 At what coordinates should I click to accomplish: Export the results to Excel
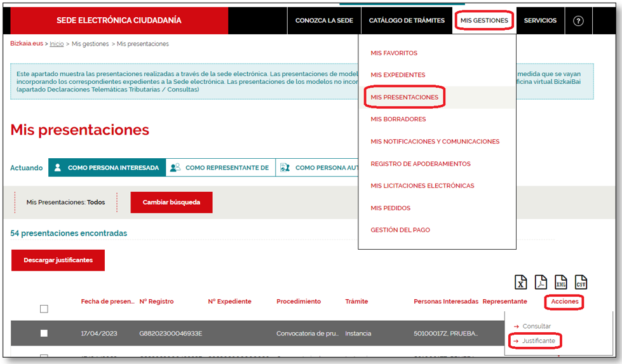tap(520, 282)
